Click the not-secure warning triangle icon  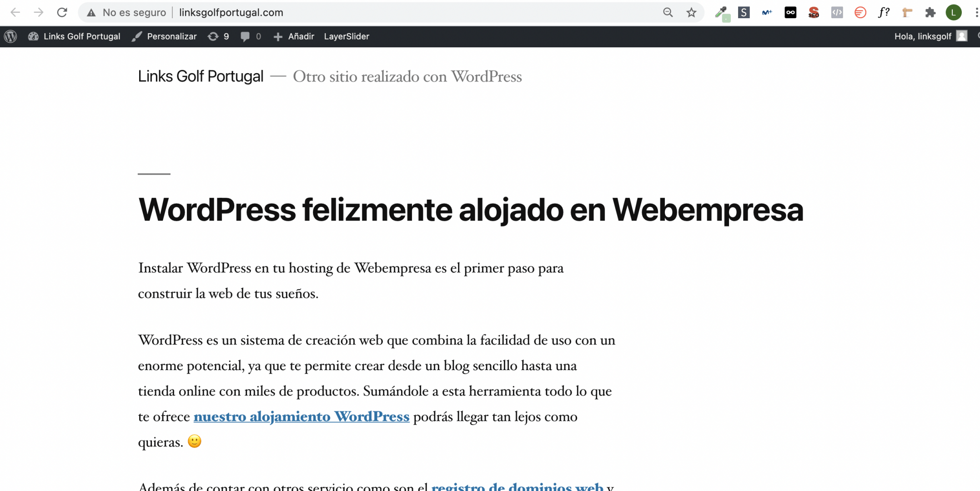(x=91, y=13)
